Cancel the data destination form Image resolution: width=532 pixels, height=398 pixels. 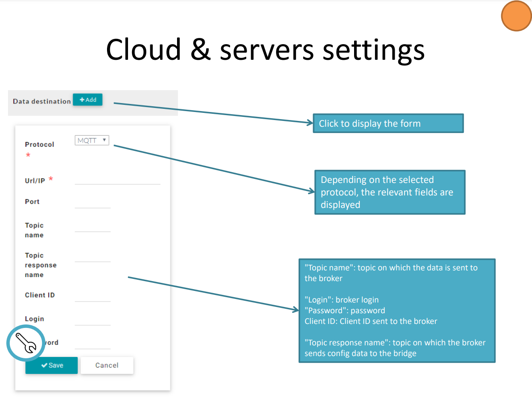[x=107, y=365]
